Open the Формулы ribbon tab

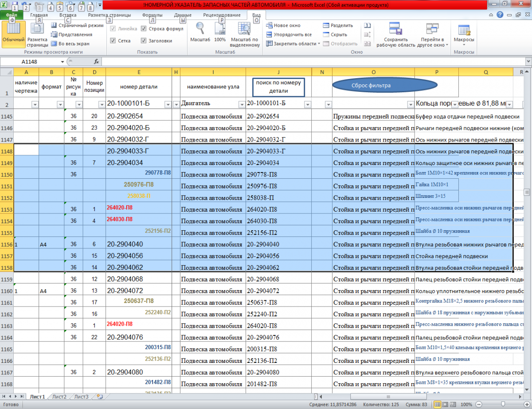pos(152,15)
